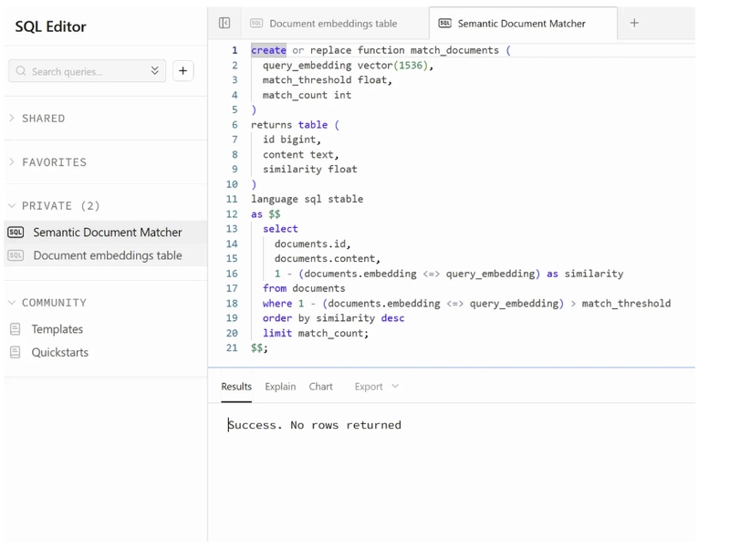Switch to Document embeddings table tab
Screen dimensions: 730x560
[332, 24]
